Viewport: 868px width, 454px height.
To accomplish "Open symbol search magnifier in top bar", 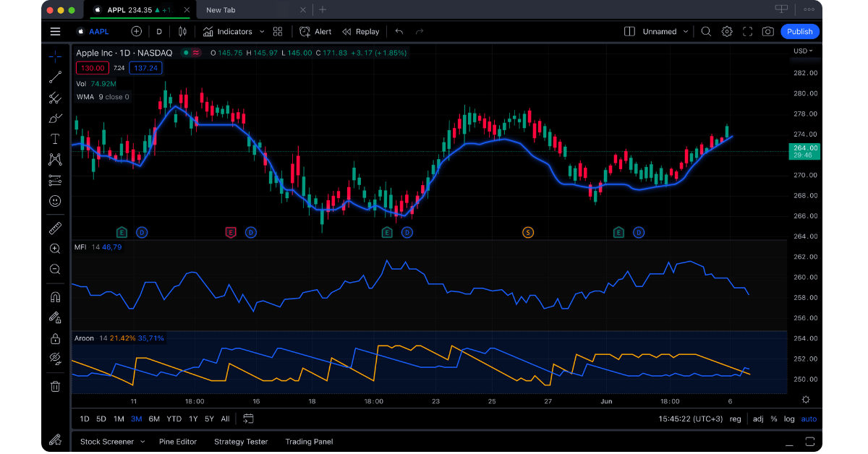I will (x=706, y=32).
